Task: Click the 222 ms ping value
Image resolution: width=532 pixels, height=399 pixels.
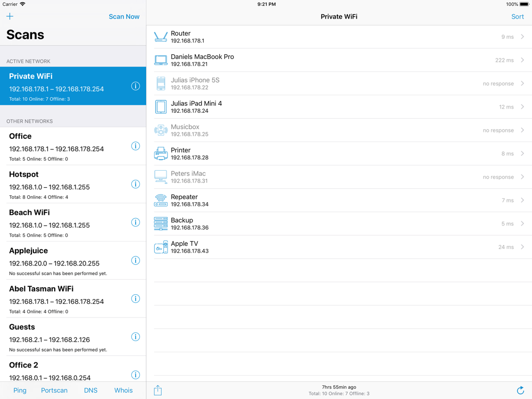Action: (504, 61)
